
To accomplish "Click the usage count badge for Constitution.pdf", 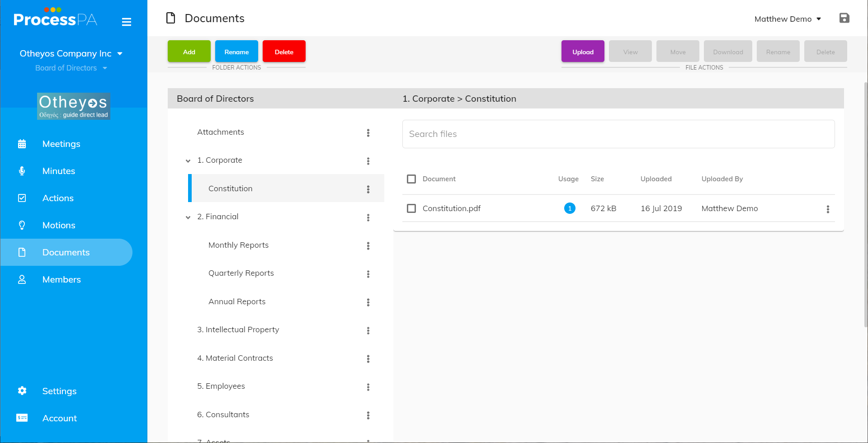I will pos(570,208).
